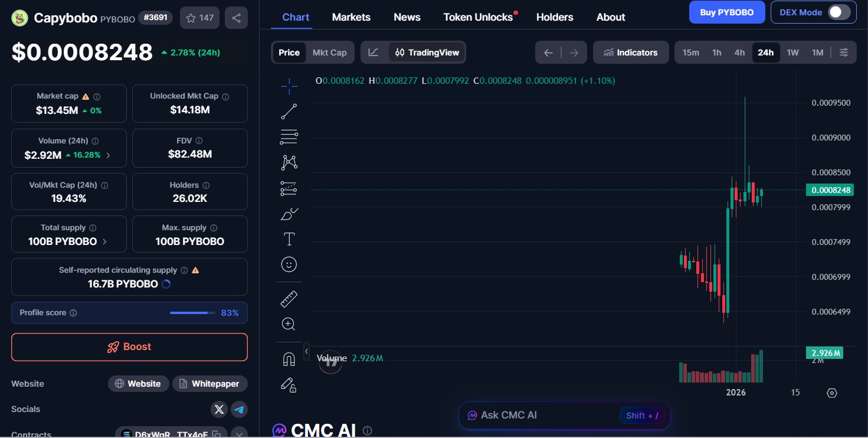View Market cap info tooltip icon
868x438 pixels.
pos(97,96)
